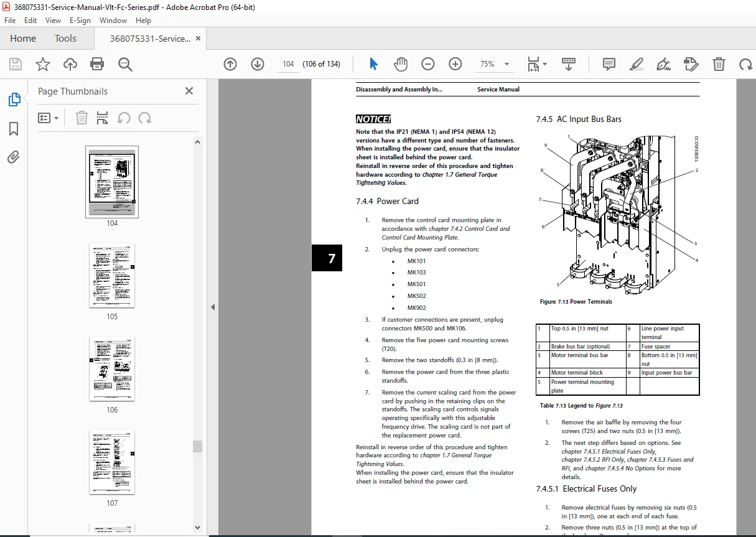The height and width of the screenshot is (537, 756).
Task: Open the Edit menu
Action: point(30,20)
